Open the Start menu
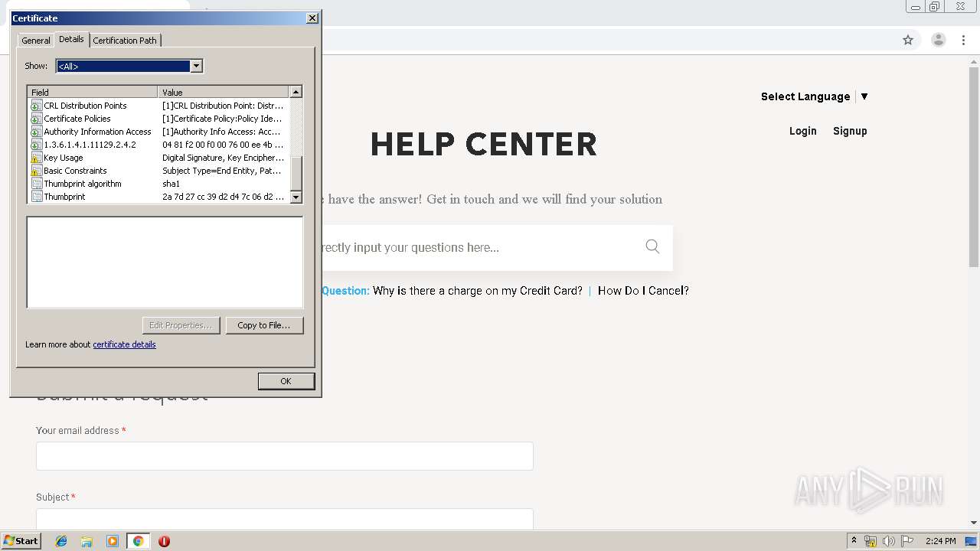This screenshot has height=551, width=980. 21,541
